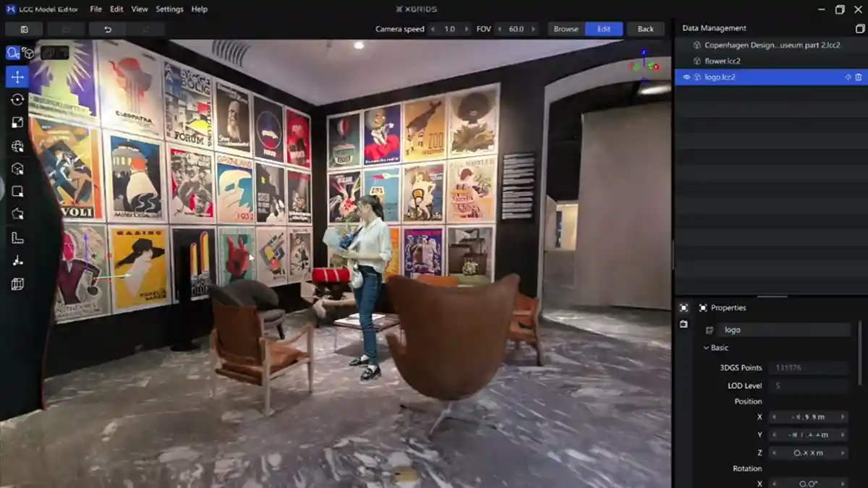
Task: Click the small cube icon beside selection mode
Action: click(28, 53)
